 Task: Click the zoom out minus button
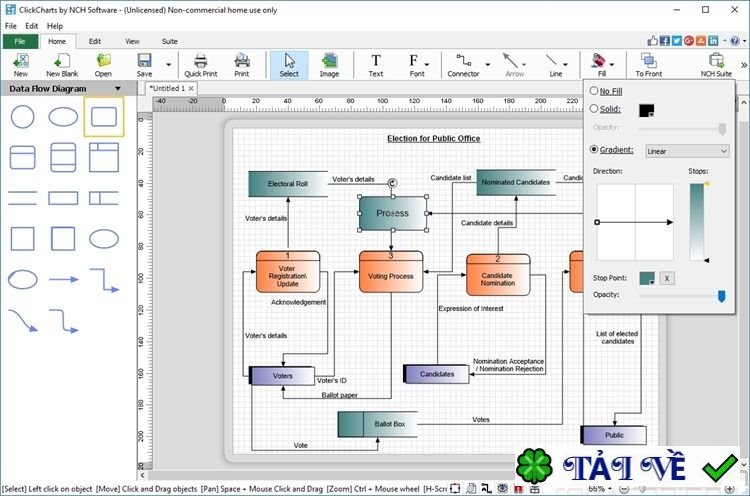(624, 489)
